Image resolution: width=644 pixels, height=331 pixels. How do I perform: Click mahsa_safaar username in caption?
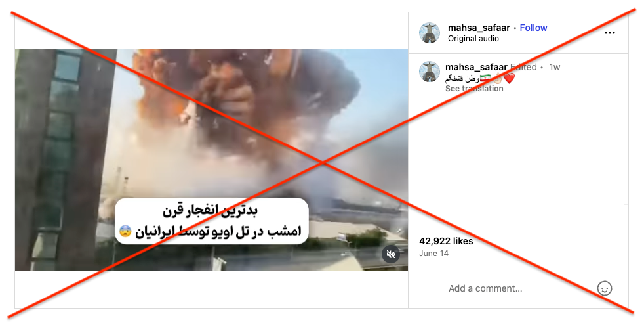click(476, 67)
